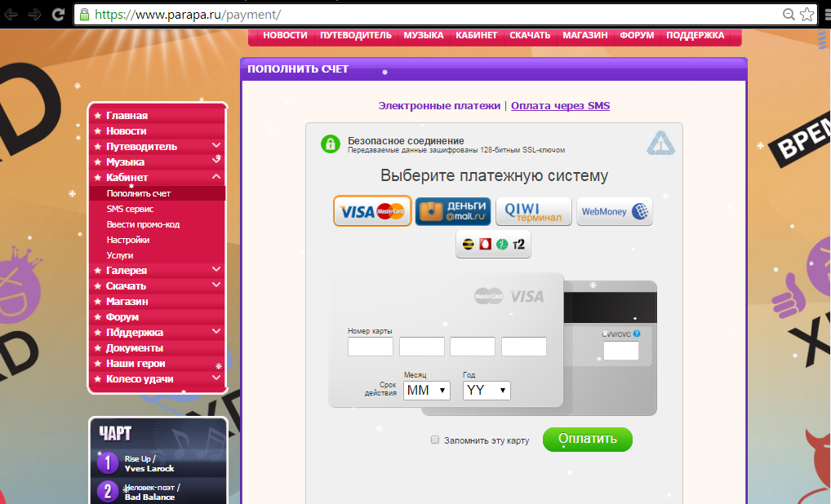Reload the page with refresh icon
This screenshot has width=831, height=504.
[x=58, y=15]
